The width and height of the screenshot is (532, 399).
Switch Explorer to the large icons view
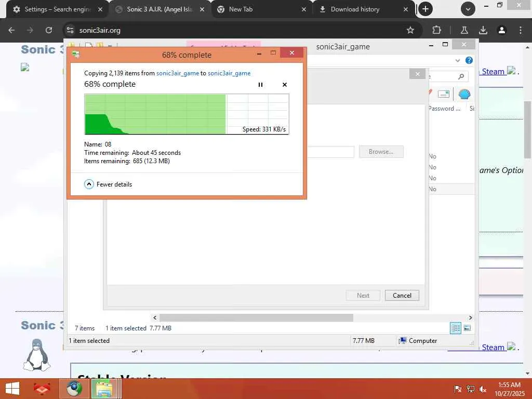pos(467,328)
